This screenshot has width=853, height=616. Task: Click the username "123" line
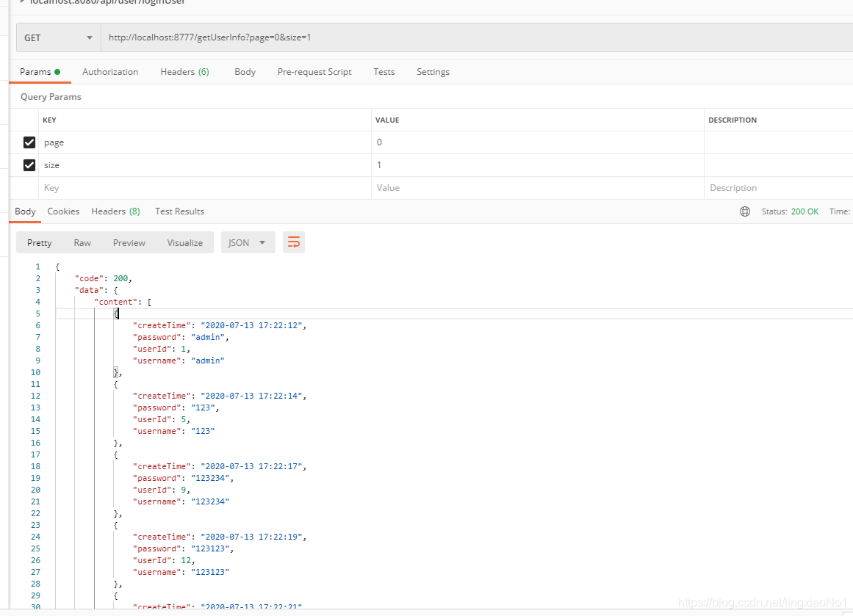click(x=173, y=431)
